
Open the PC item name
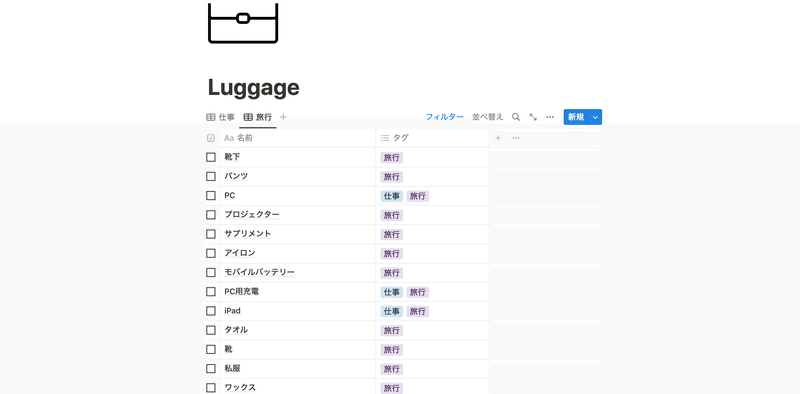(x=230, y=195)
